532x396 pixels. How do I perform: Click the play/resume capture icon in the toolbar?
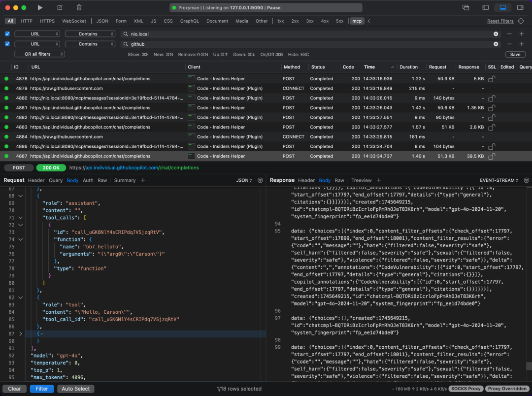coord(40,8)
